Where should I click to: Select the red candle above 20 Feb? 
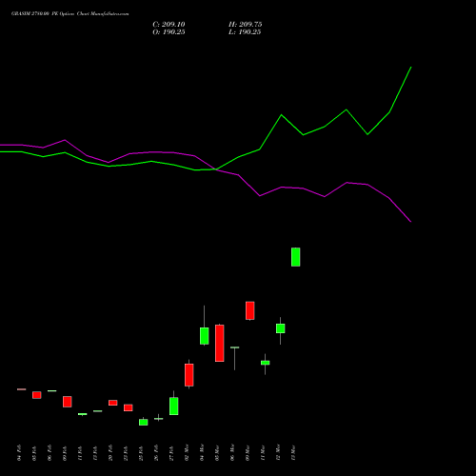(113, 403)
